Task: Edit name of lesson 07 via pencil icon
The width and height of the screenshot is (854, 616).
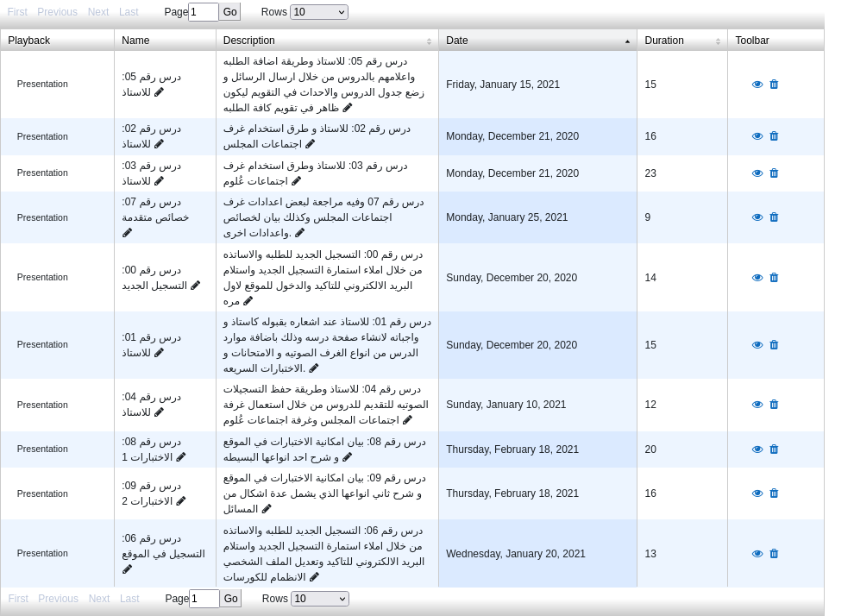Action: tap(127, 233)
